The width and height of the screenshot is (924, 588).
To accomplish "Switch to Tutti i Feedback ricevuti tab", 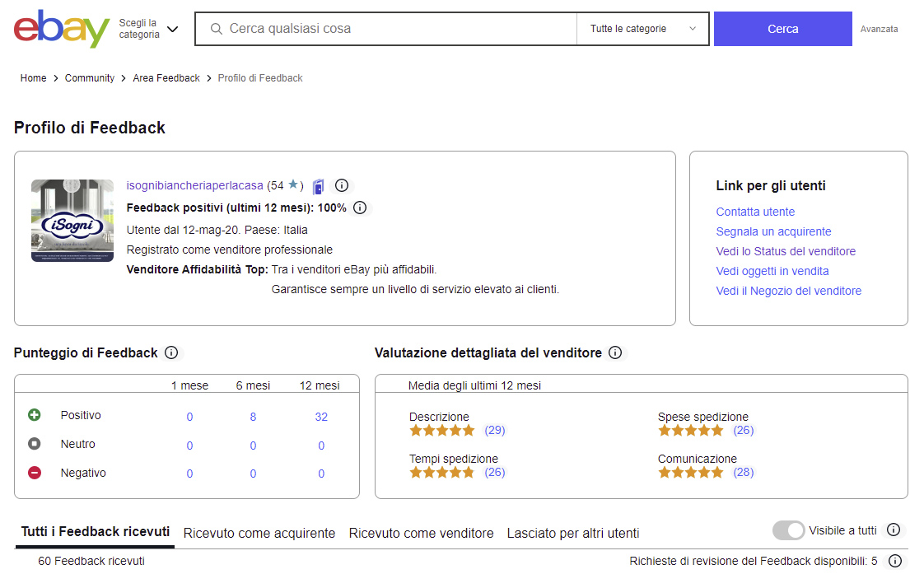I will 96,531.
